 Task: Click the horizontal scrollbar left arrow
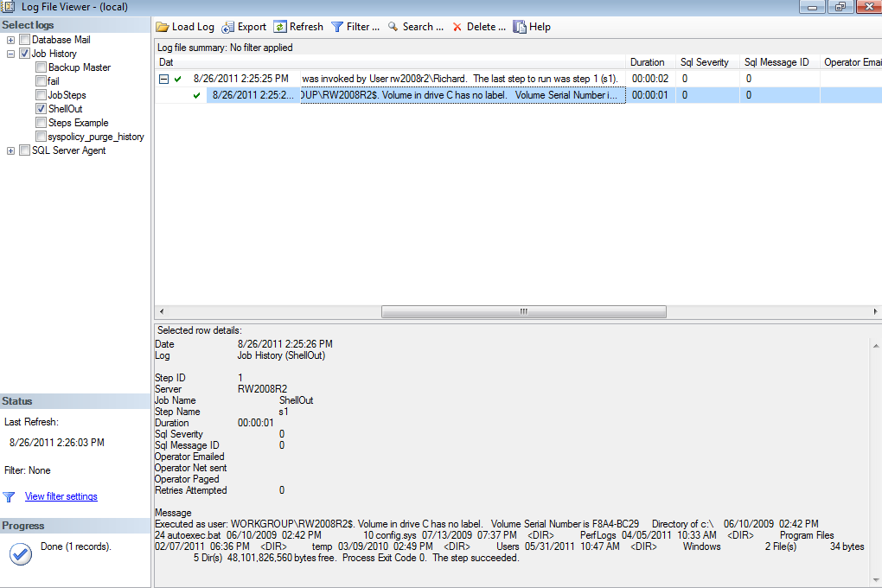(162, 311)
